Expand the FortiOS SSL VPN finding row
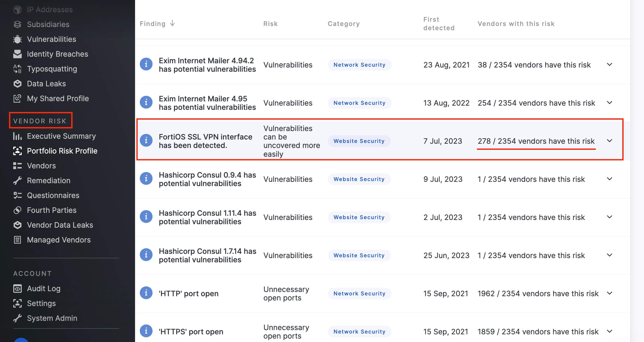The height and width of the screenshot is (342, 644). point(610,141)
